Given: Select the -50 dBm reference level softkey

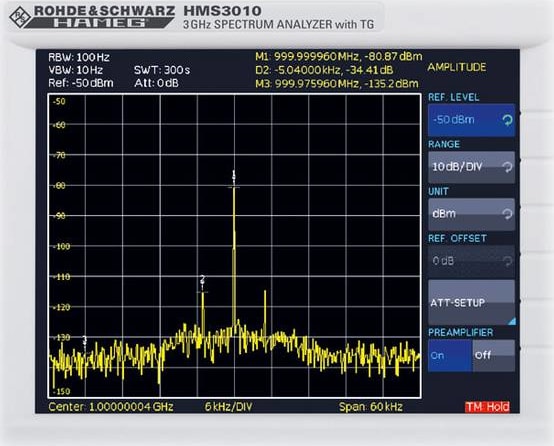Looking at the screenshot, I should pyautogui.click(x=471, y=120).
